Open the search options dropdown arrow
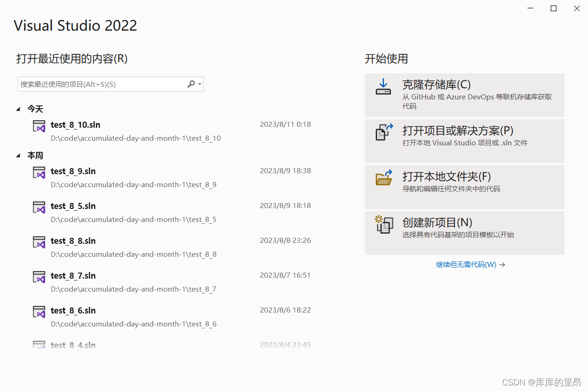This screenshot has height=391, width=588. pyautogui.click(x=200, y=84)
